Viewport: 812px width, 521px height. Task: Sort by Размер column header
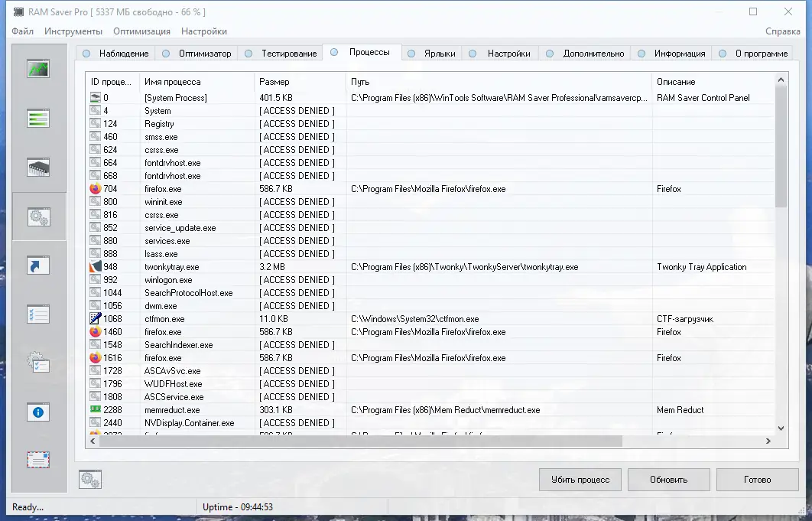300,81
